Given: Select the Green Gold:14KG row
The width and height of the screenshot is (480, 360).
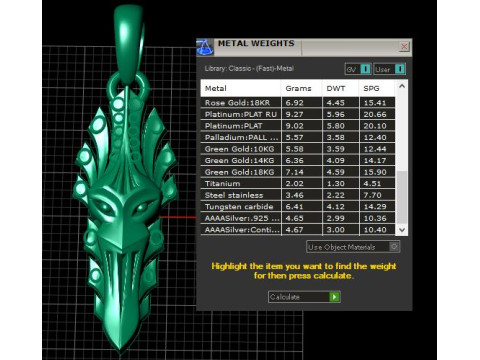Looking at the screenshot, I should pyautogui.click(x=298, y=160).
